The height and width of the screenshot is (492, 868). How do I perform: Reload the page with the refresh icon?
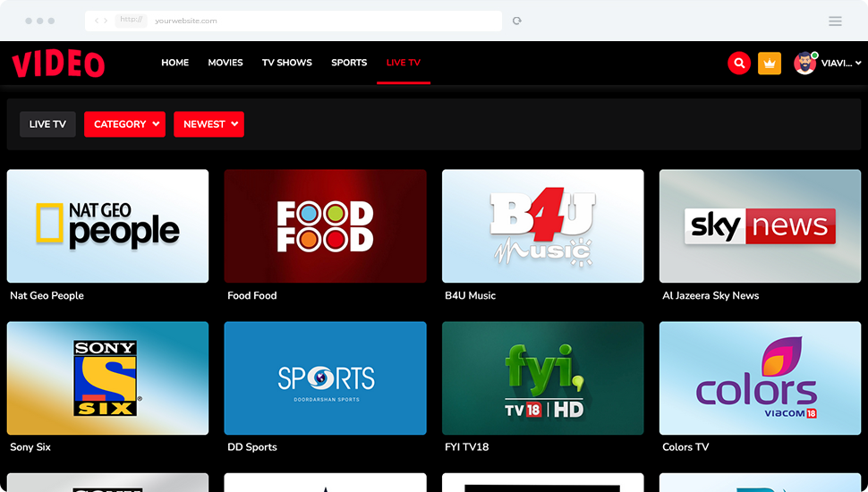(x=517, y=21)
